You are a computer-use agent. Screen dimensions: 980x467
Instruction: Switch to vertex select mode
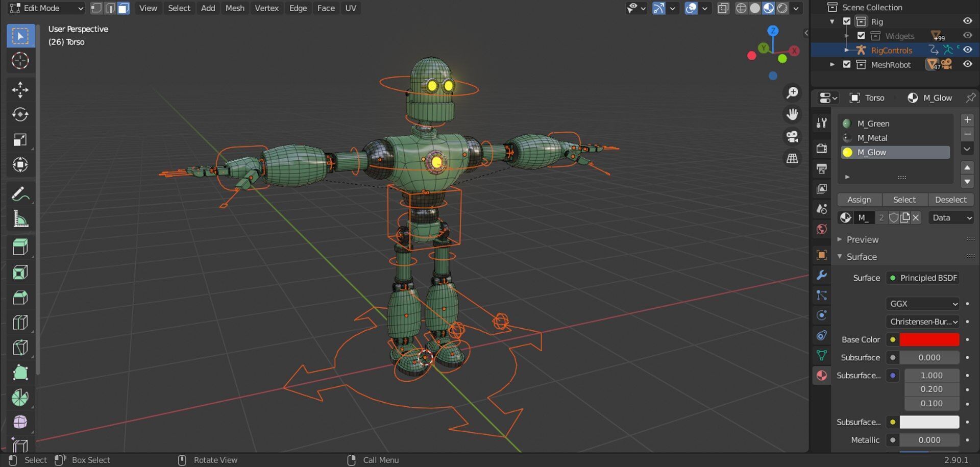point(96,8)
